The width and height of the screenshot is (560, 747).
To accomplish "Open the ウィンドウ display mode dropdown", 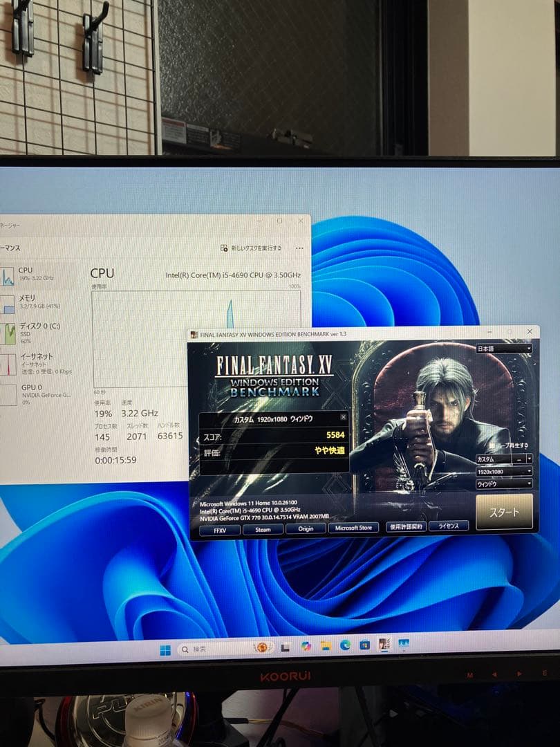I will pyautogui.click(x=503, y=484).
